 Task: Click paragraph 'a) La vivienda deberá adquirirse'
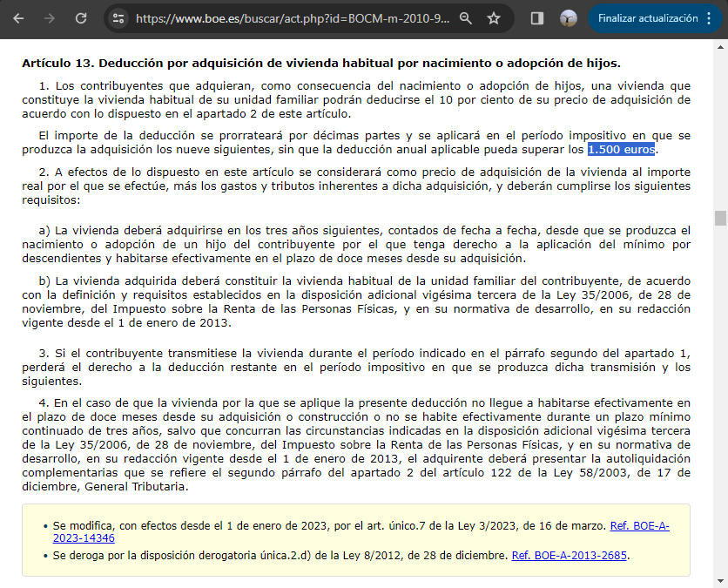point(356,244)
